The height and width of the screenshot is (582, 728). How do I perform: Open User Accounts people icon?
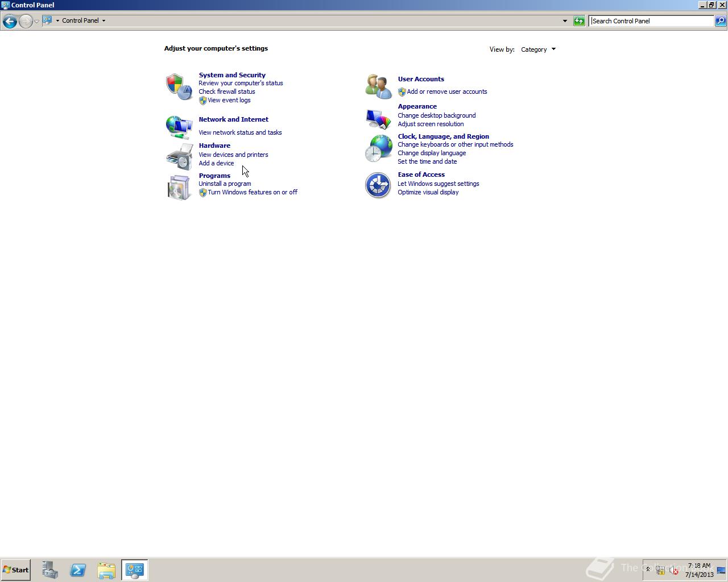click(378, 86)
